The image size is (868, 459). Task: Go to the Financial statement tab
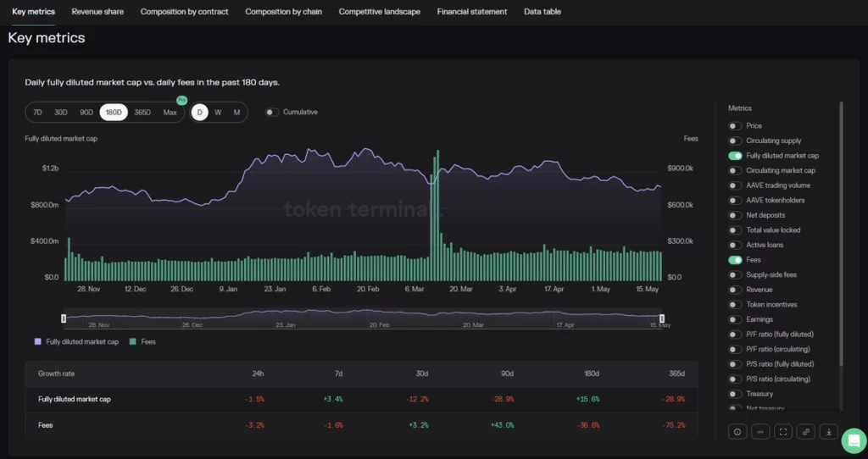click(x=472, y=12)
